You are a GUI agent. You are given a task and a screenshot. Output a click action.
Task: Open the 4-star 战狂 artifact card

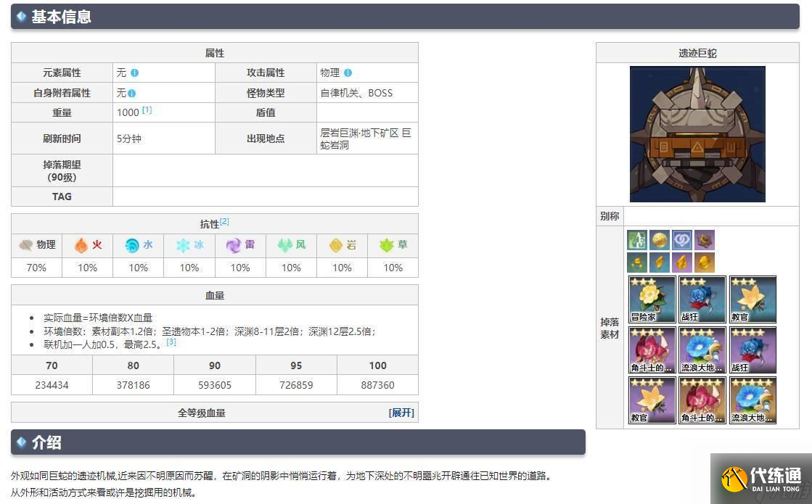[x=753, y=350]
